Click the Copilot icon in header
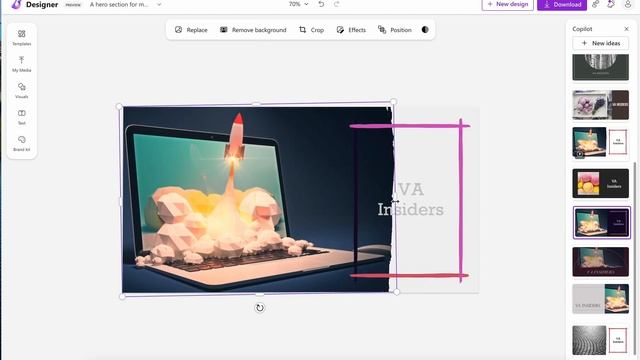 point(611,4)
